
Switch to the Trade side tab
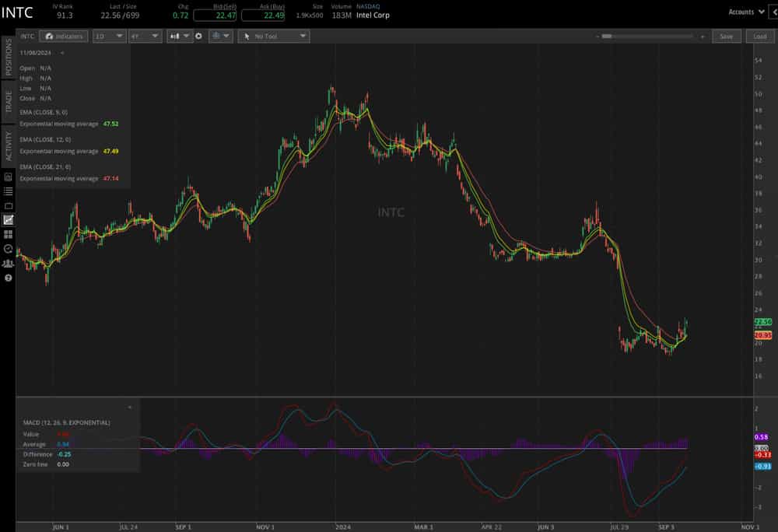pos(9,101)
